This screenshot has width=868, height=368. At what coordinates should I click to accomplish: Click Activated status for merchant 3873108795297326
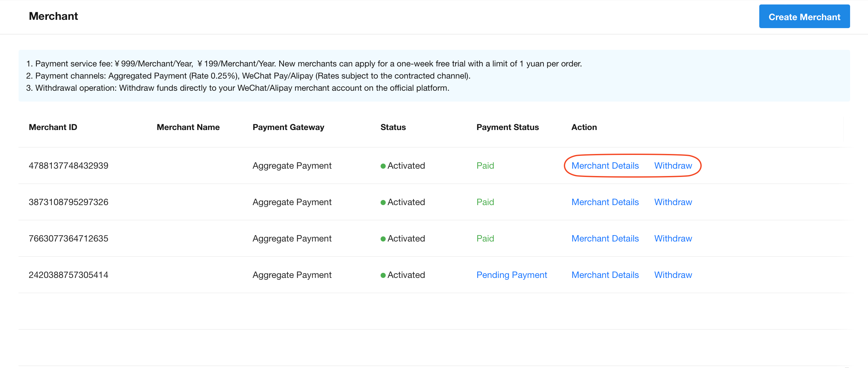click(403, 202)
